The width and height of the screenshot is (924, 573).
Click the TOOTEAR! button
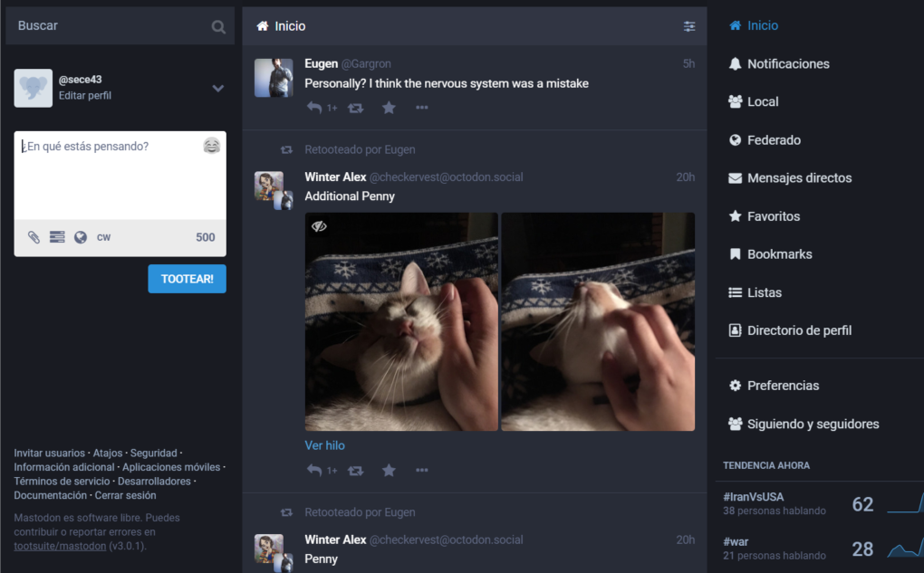[x=187, y=279]
